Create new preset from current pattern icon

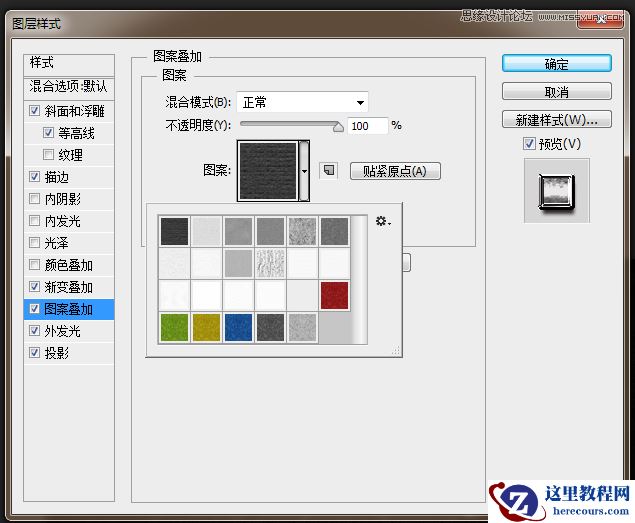[328, 171]
